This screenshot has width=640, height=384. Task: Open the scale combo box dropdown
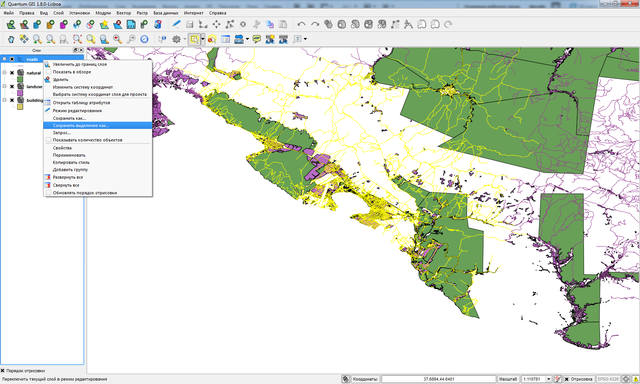click(549, 379)
